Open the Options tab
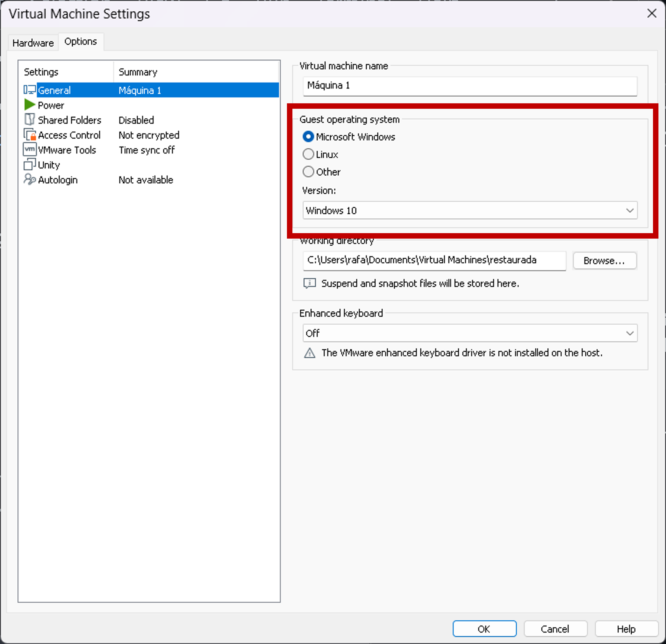 point(81,41)
